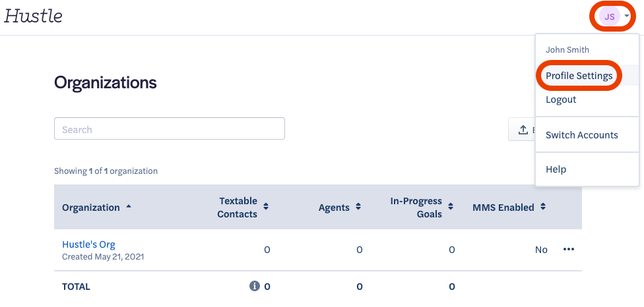The height and width of the screenshot is (307, 644).
Task: Open Help from the dropdown menu
Action: pos(556,169)
